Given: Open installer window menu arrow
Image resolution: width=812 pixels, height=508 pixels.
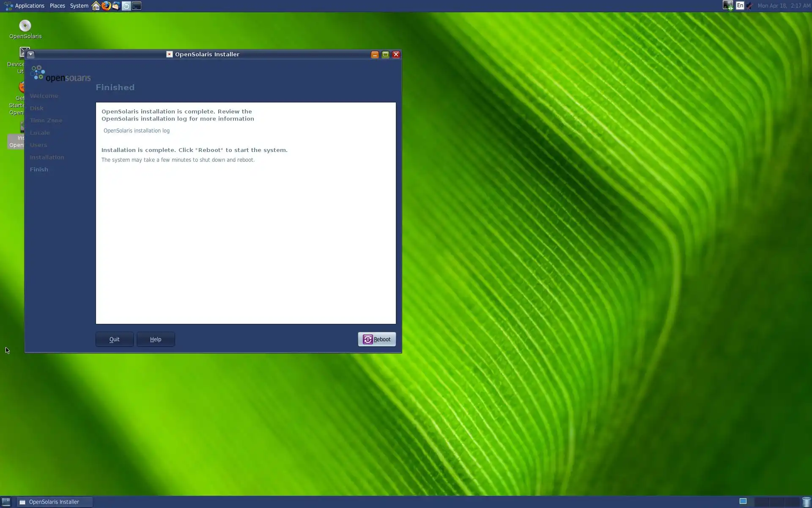Looking at the screenshot, I should 30,54.
